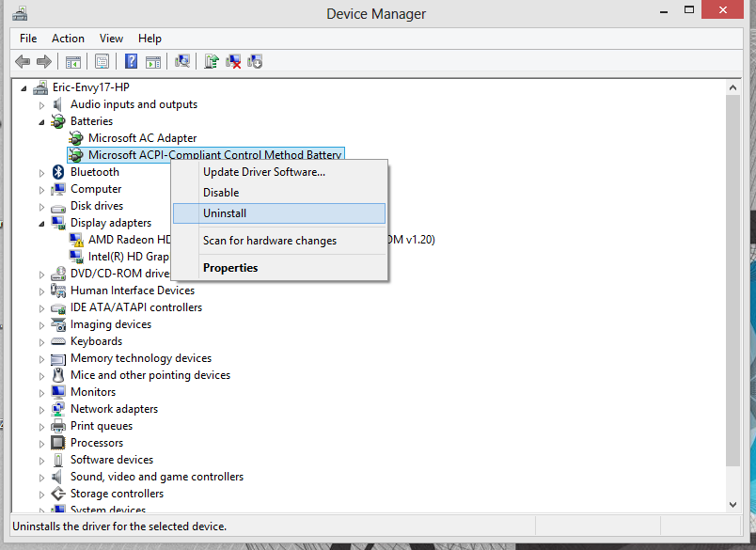This screenshot has width=756, height=550.
Task: Click Update Driver Software toolbar icon
Action: click(212, 62)
